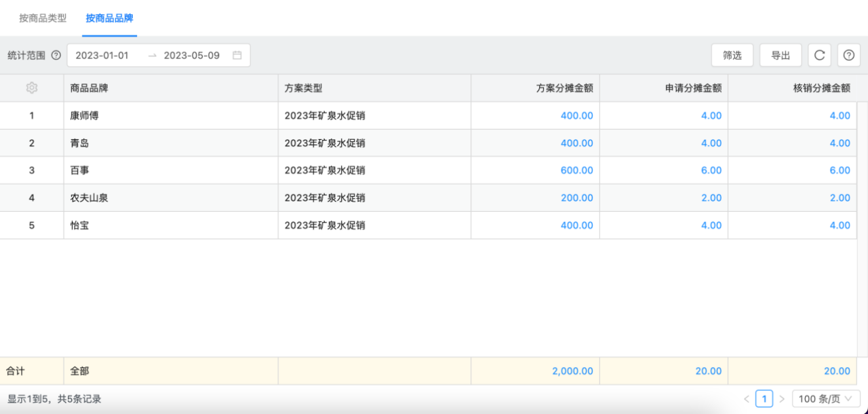Click row number 5 cell
Viewport: 868px width, 414px height.
click(32, 225)
